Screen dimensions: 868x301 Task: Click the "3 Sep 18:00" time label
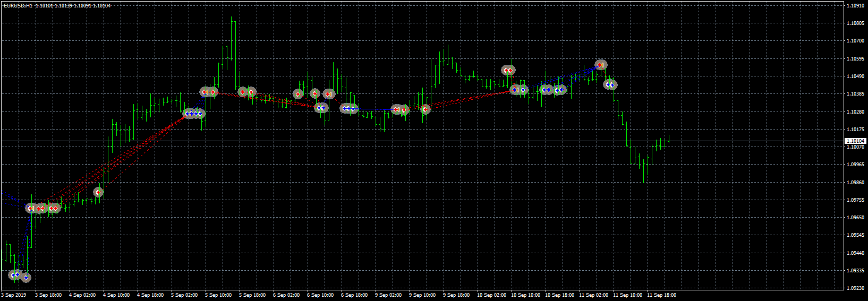pos(48,295)
